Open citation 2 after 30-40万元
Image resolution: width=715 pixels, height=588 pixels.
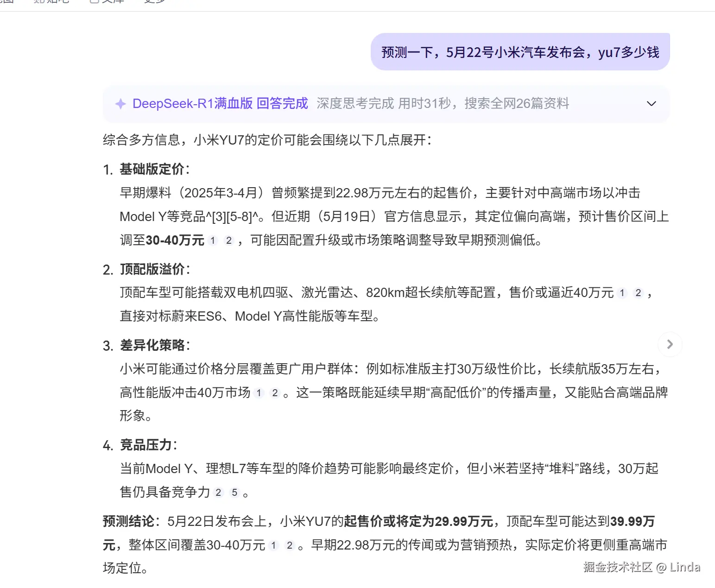pyautogui.click(x=228, y=240)
